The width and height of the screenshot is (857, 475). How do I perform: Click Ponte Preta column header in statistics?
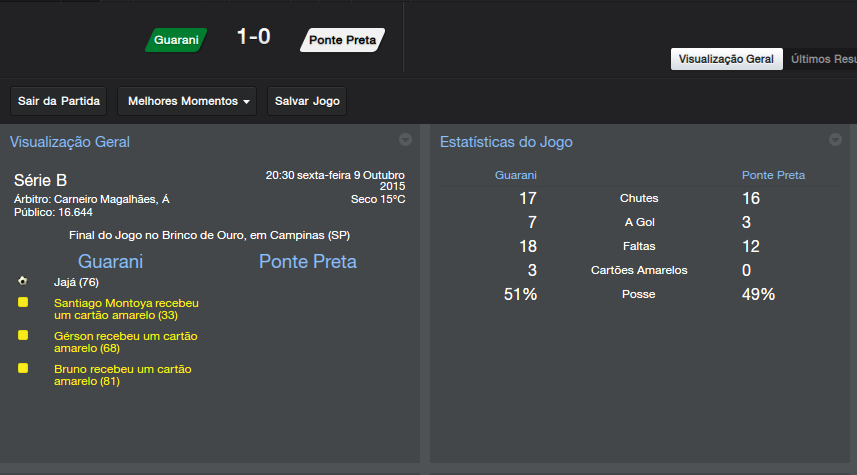(x=773, y=175)
